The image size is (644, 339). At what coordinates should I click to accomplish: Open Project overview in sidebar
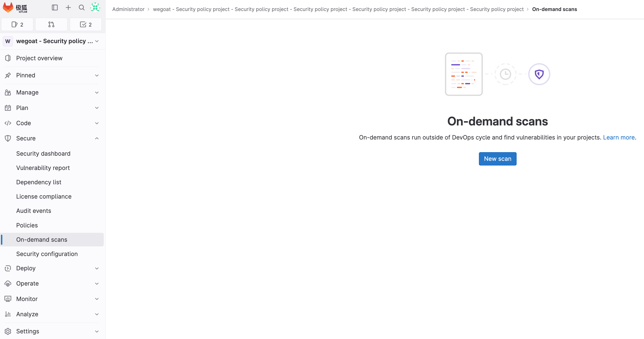[39, 58]
